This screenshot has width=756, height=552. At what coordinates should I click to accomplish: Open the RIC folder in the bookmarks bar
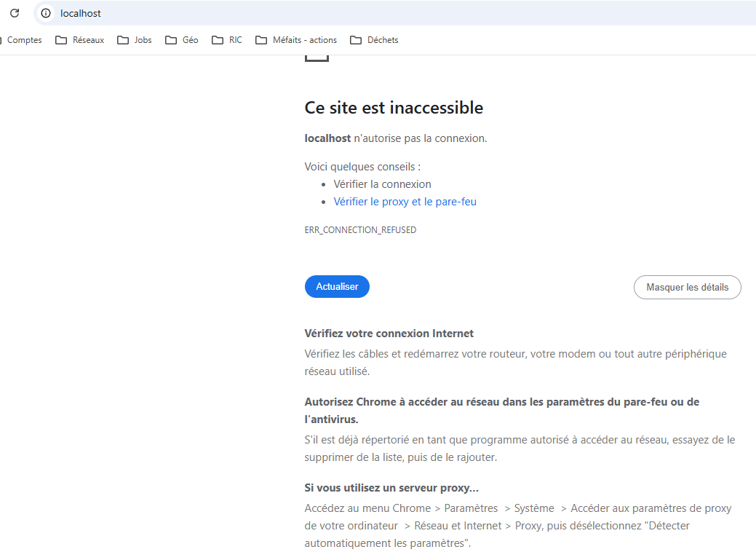click(227, 40)
